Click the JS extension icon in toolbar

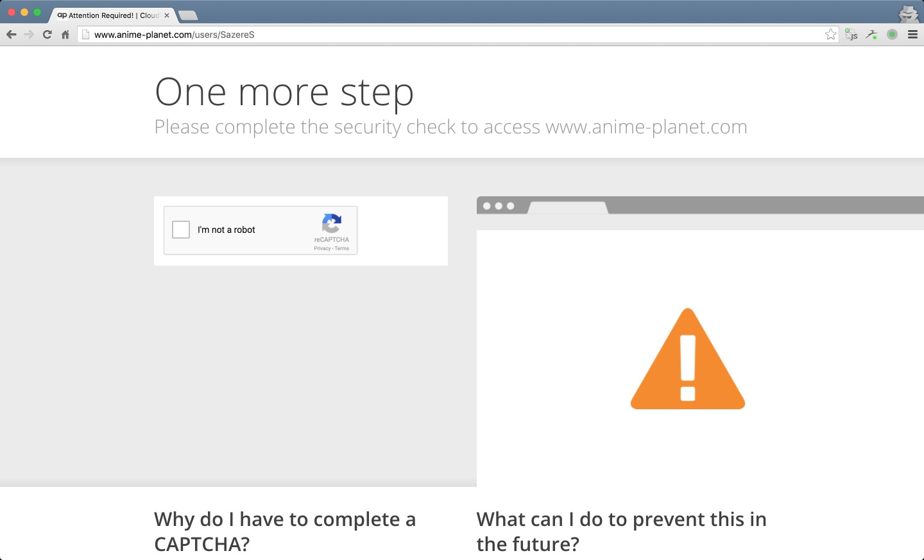coord(851,35)
